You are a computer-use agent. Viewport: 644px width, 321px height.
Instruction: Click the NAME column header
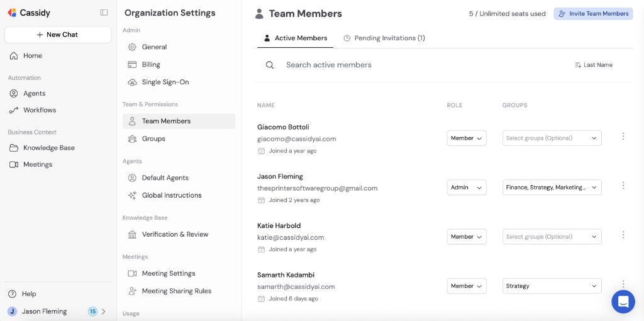(x=266, y=105)
